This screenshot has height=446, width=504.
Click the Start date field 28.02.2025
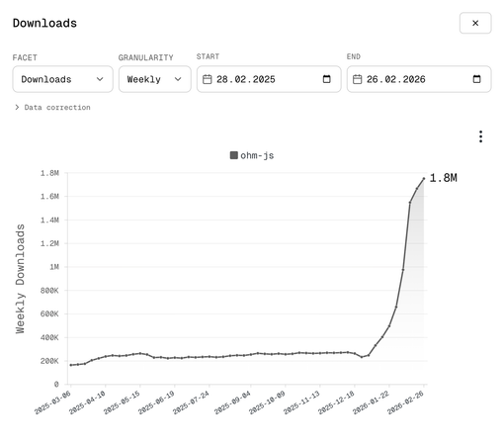click(269, 79)
